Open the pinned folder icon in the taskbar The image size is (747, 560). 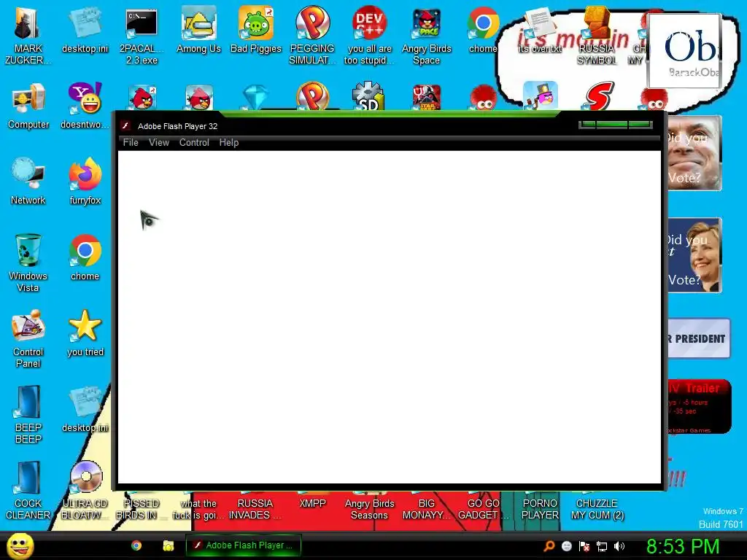(x=169, y=545)
